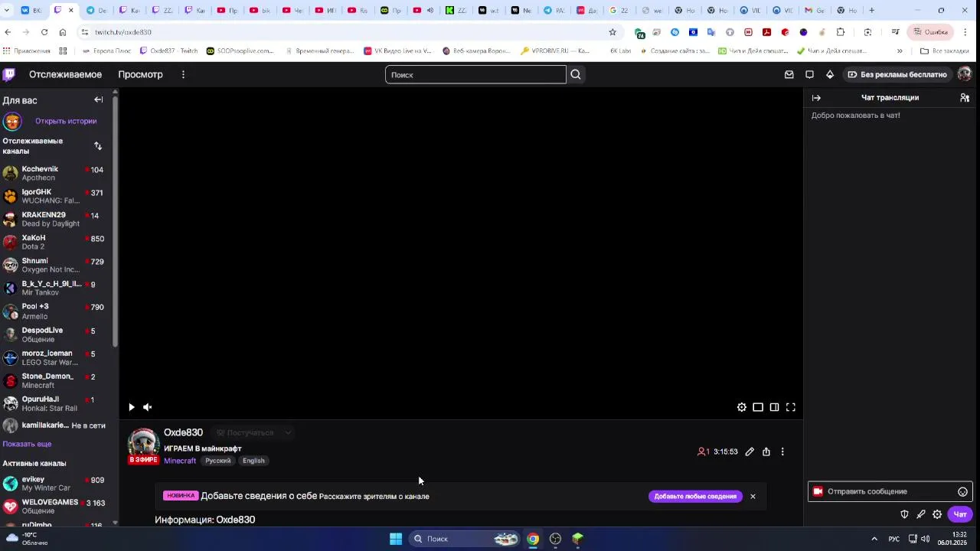
Task: Click the chat sword mod-tools icon
Action: point(921,514)
